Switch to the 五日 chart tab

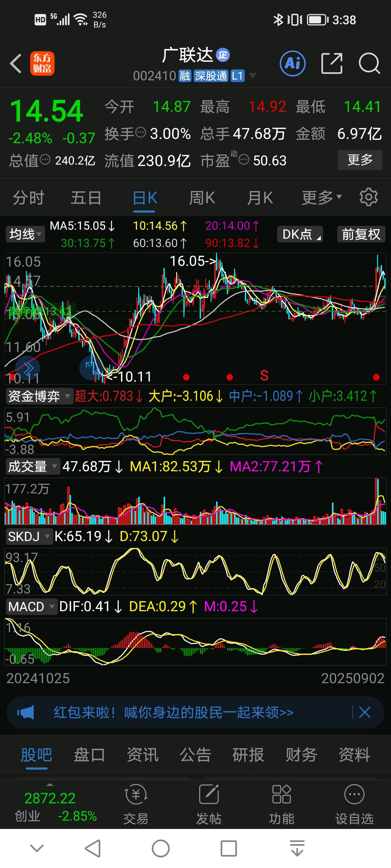tap(86, 198)
